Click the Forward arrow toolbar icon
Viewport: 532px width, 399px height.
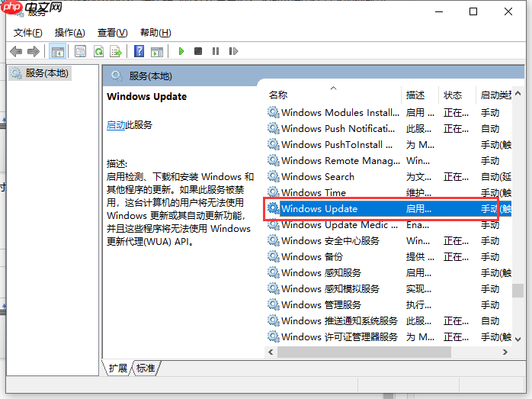coord(34,52)
